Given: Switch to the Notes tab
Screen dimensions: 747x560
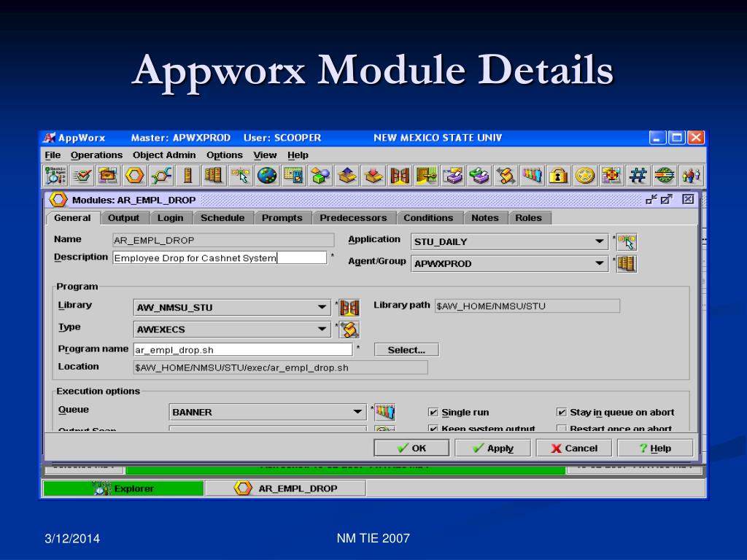Looking at the screenshot, I should (485, 218).
